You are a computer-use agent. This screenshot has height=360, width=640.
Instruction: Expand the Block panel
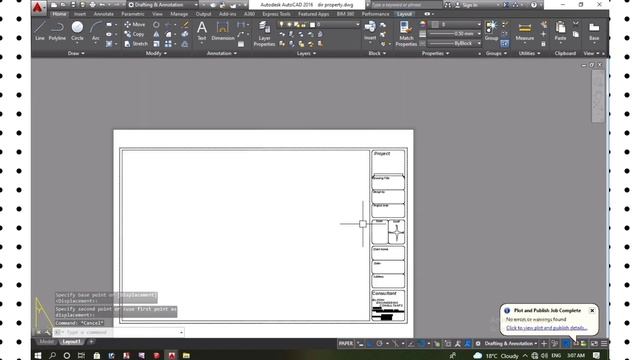coord(377,53)
